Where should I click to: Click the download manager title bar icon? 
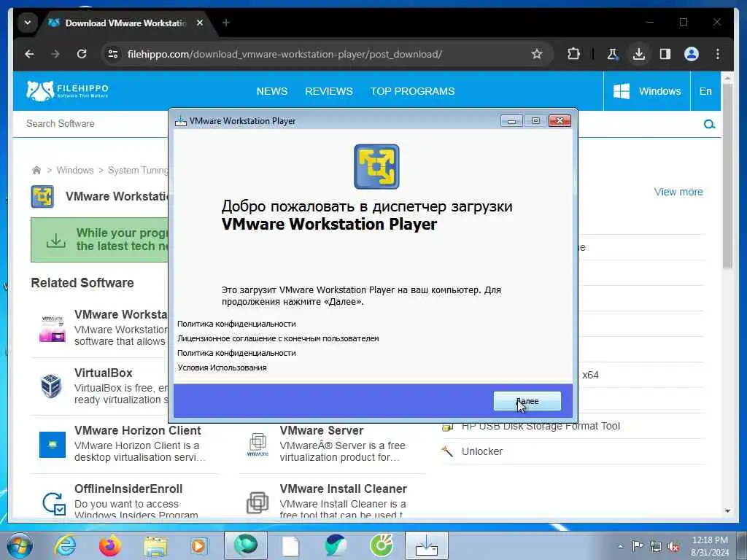point(181,121)
